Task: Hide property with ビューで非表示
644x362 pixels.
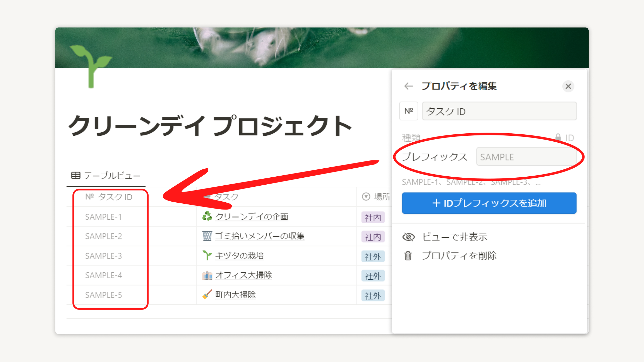Action: [454, 237]
